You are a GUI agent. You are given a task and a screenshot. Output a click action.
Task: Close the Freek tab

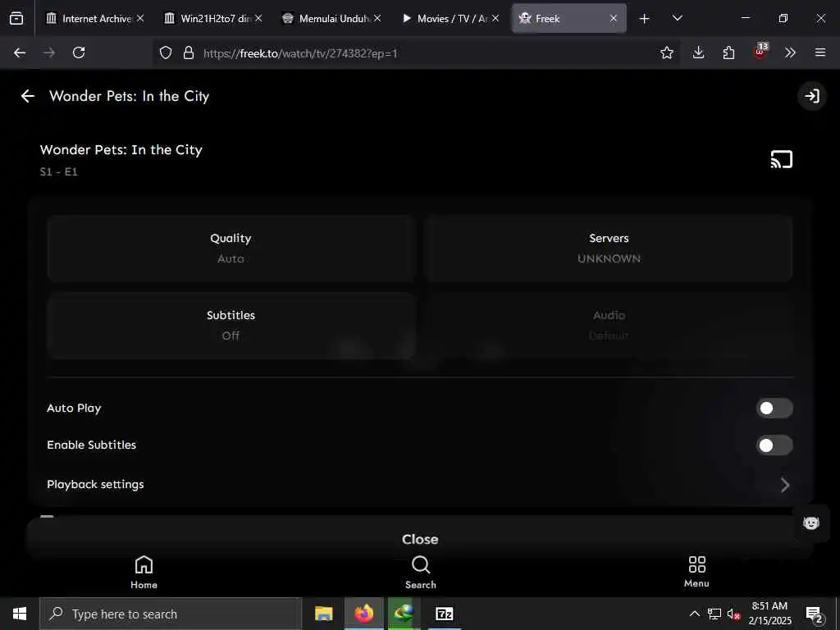pyautogui.click(x=614, y=18)
